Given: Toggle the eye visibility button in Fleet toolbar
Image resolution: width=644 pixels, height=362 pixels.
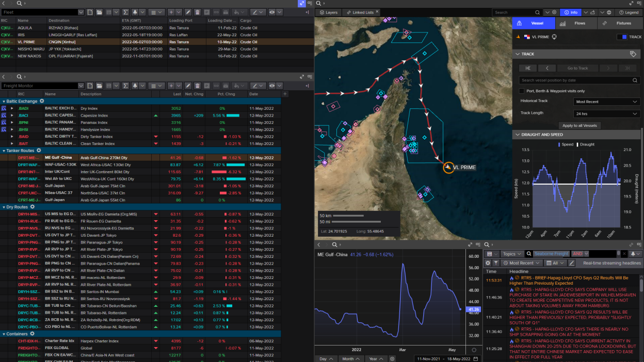Looking at the screenshot, I should pos(272,12).
